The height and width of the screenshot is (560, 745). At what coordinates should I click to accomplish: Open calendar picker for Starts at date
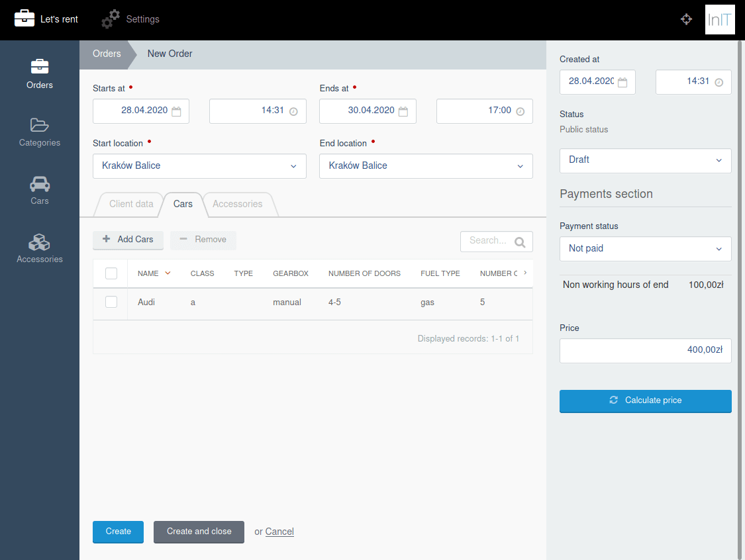click(x=176, y=112)
